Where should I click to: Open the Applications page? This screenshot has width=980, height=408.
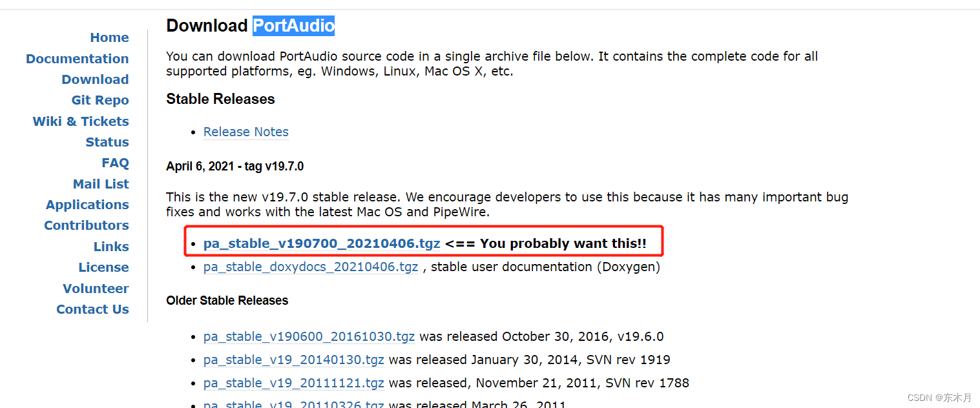click(87, 204)
